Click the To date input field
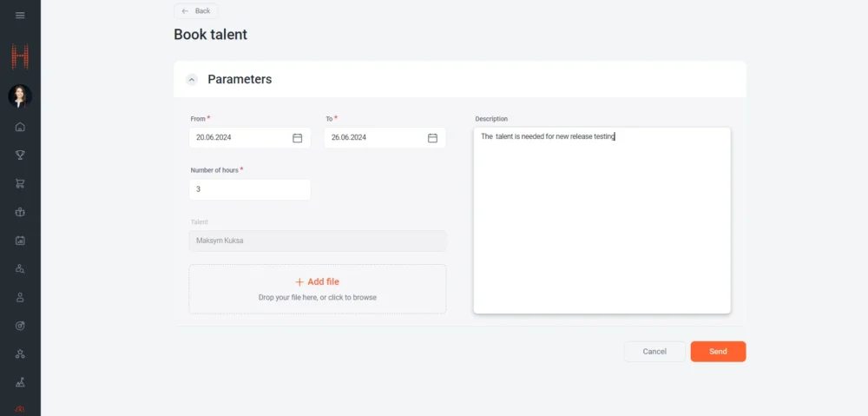The width and height of the screenshot is (868, 416). (374, 137)
